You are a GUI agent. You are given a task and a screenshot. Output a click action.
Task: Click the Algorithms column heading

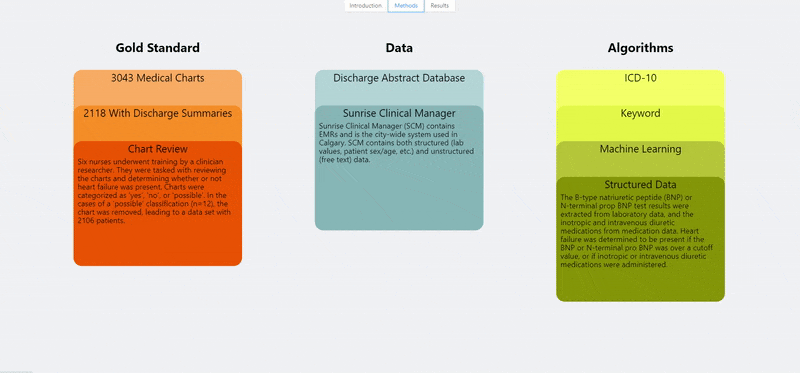coord(640,48)
